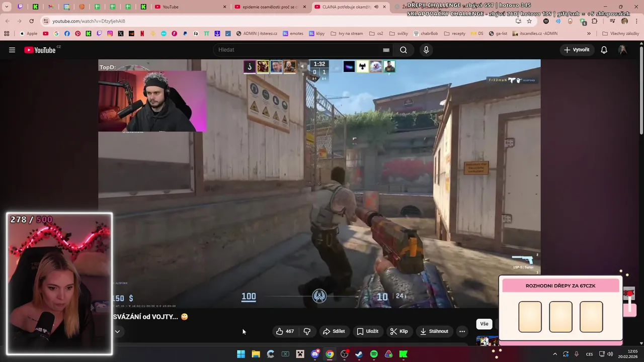Open the "hry na stream" bookmarks folder
The height and width of the screenshot is (362, 644).
pyautogui.click(x=347, y=34)
